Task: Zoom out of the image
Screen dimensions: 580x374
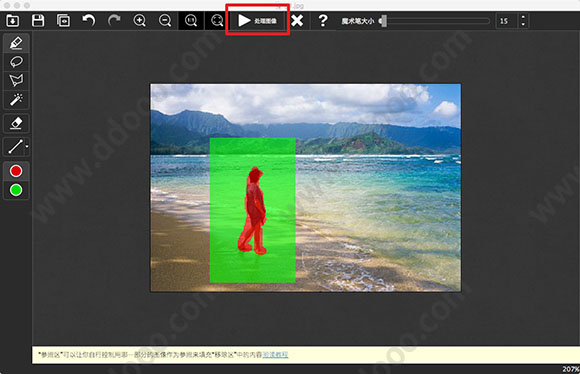Action: pyautogui.click(x=165, y=21)
